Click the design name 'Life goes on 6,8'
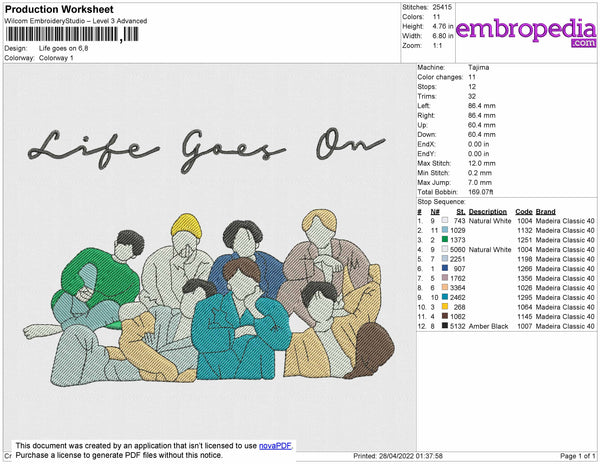600x464 pixels. pos(64,49)
